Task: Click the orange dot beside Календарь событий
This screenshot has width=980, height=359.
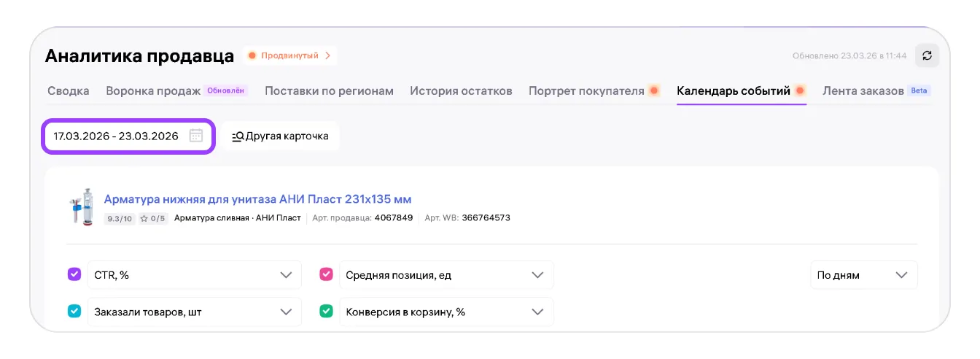Action: tap(800, 91)
